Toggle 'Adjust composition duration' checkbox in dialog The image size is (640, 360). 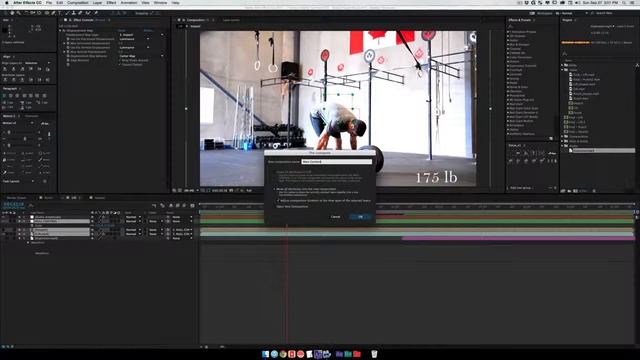click(279, 200)
